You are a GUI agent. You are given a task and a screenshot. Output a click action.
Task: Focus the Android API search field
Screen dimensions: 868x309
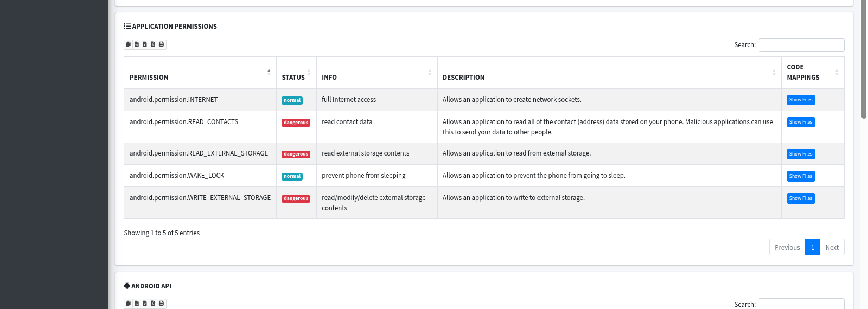802,304
